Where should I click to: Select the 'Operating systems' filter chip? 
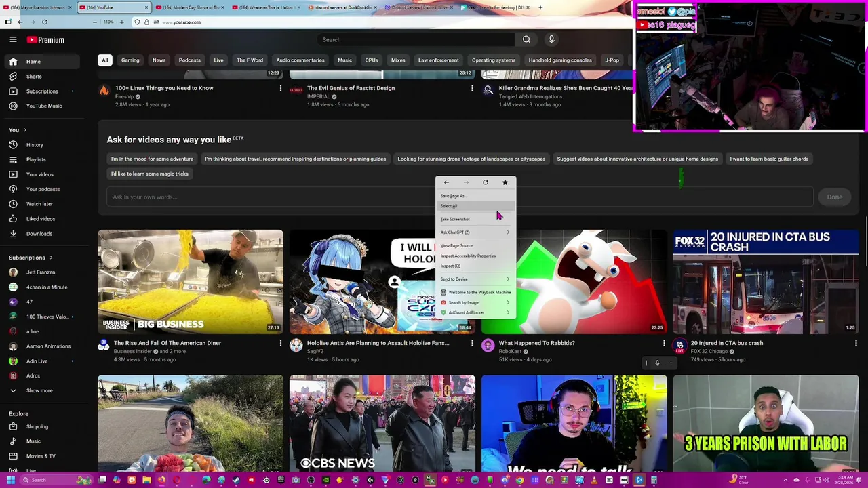[494, 60]
